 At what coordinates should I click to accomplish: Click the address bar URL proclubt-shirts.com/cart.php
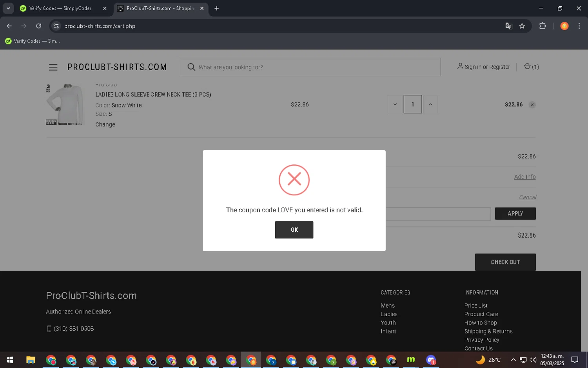click(100, 26)
